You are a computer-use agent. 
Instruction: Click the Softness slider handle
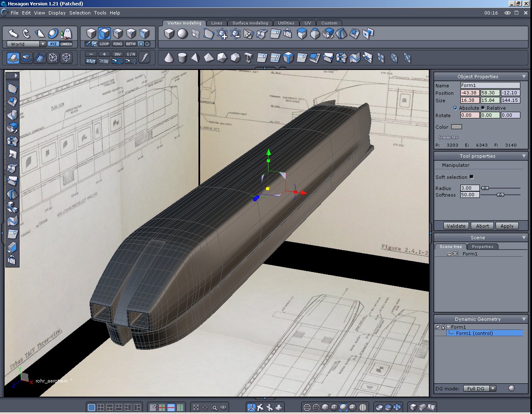[501, 195]
